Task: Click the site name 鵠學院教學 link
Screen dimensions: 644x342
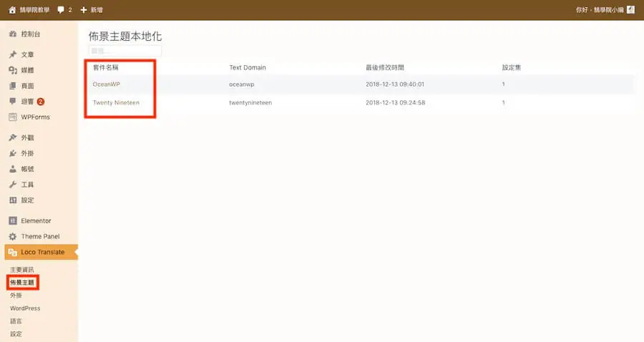Action: pyautogui.click(x=34, y=10)
